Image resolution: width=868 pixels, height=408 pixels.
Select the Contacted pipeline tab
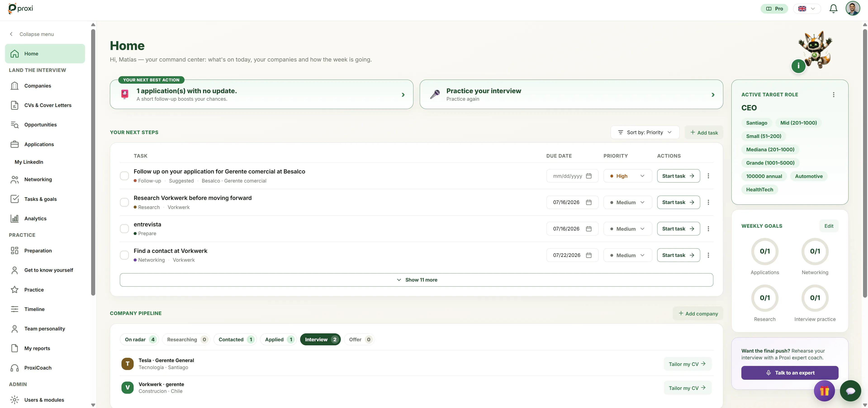tap(235, 340)
